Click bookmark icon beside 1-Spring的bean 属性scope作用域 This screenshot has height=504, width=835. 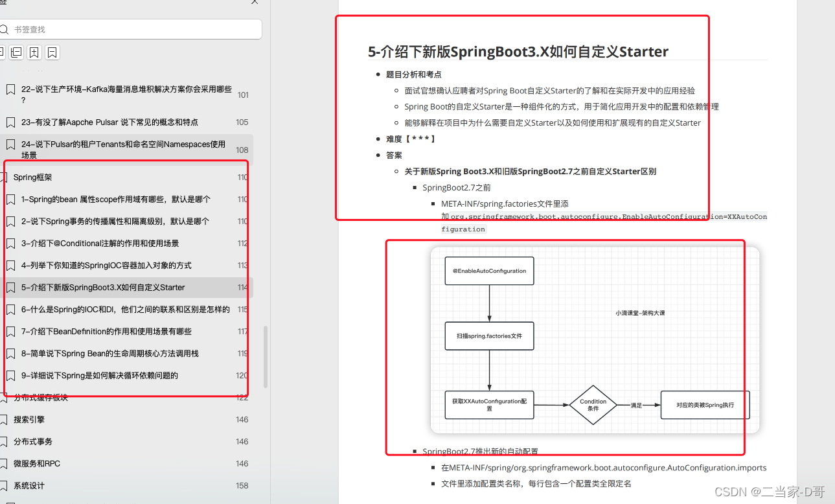click(10, 200)
